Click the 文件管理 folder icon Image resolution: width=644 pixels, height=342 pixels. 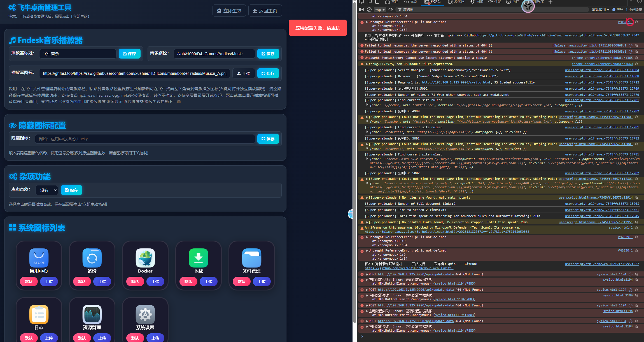[251, 258]
